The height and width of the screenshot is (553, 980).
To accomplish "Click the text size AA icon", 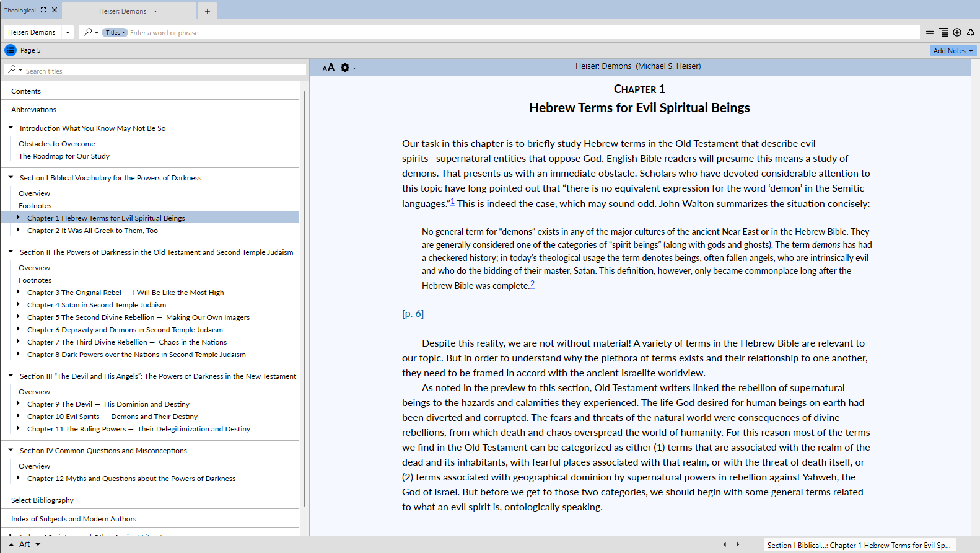I will click(x=328, y=68).
